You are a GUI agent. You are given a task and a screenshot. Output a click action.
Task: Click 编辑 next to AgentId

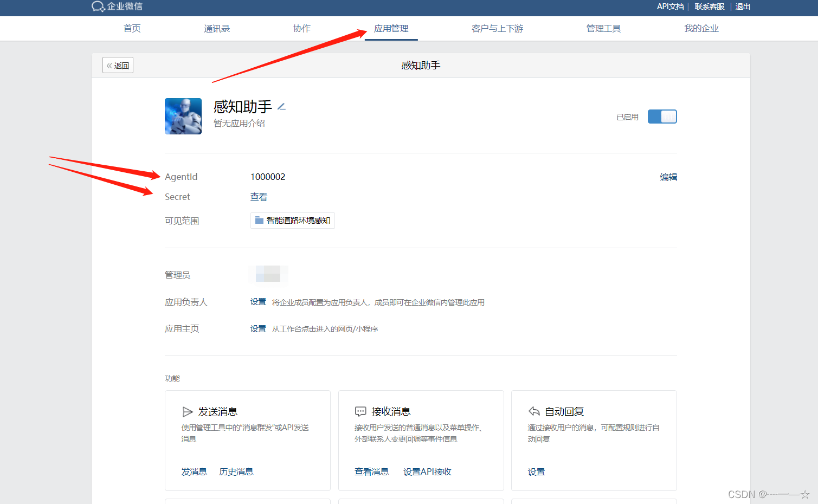point(668,177)
